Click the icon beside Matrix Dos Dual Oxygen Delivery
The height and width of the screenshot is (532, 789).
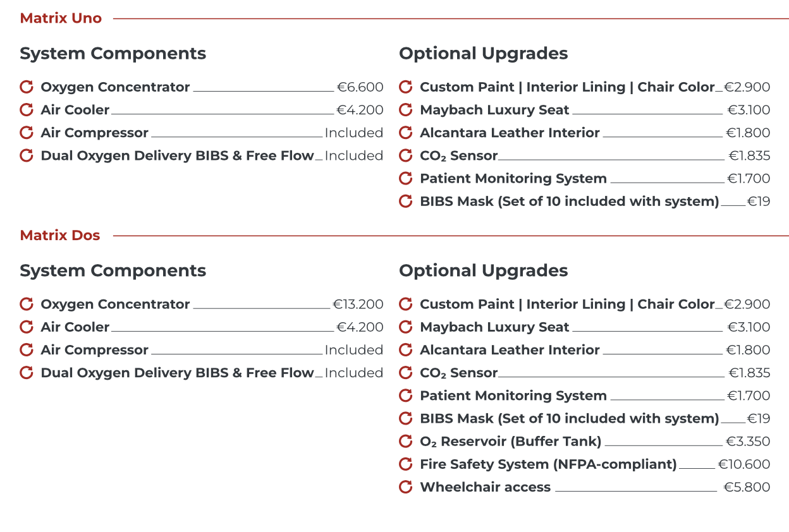point(27,373)
